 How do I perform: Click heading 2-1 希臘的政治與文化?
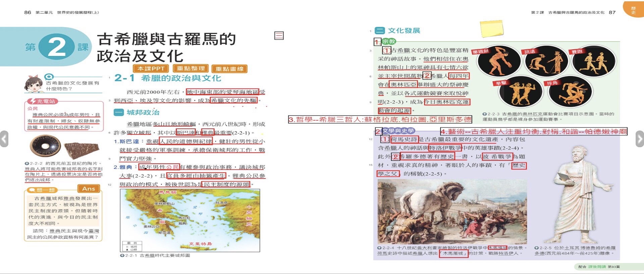click(x=168, y=78)
